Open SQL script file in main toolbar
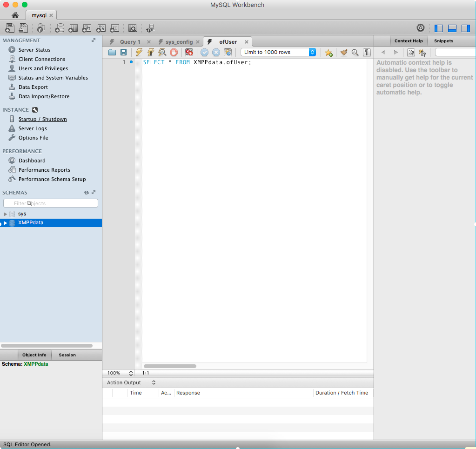The height and width of the screenshot is (449, 476). [x=23, y=28]
